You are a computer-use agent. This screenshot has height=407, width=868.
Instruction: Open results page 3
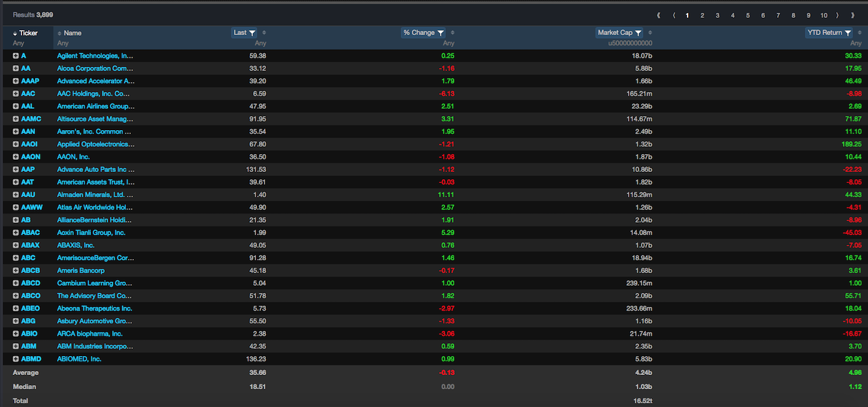click(x=718, y=15)
